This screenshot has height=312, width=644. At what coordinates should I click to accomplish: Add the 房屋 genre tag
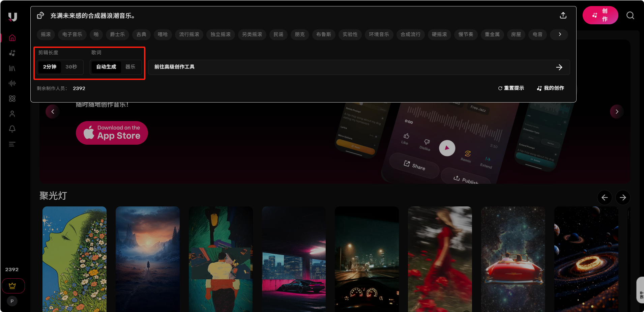(516, 34)
